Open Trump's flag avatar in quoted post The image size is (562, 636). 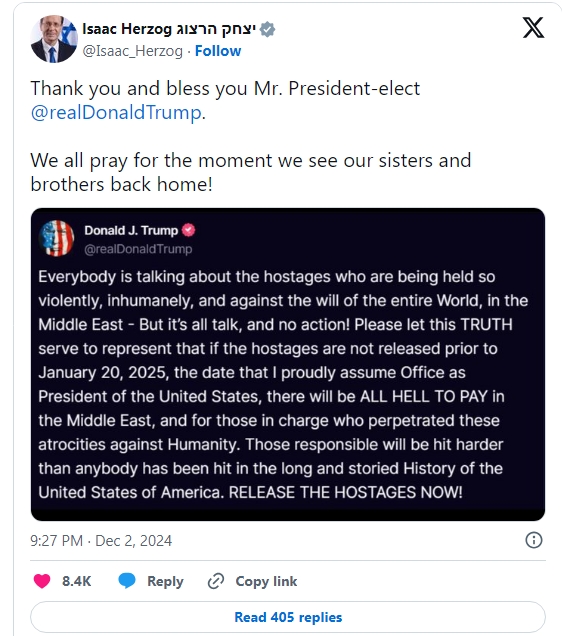tap(56, 238)
